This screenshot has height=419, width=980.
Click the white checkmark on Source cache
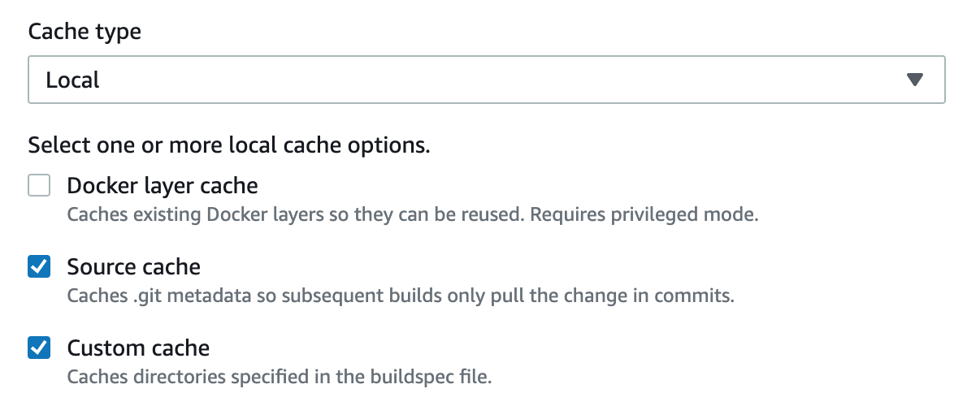coord(39,267)
